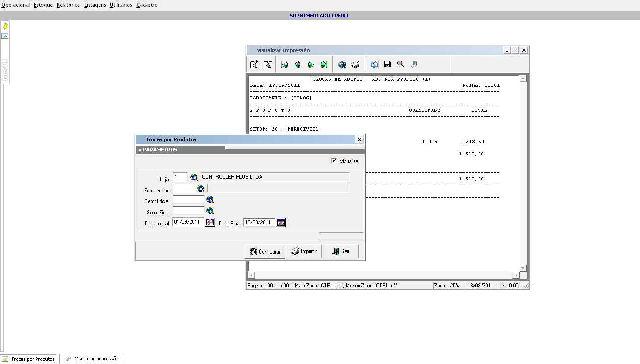
Task: Open Setor Final lookup icon
Action: click(210, 211)
